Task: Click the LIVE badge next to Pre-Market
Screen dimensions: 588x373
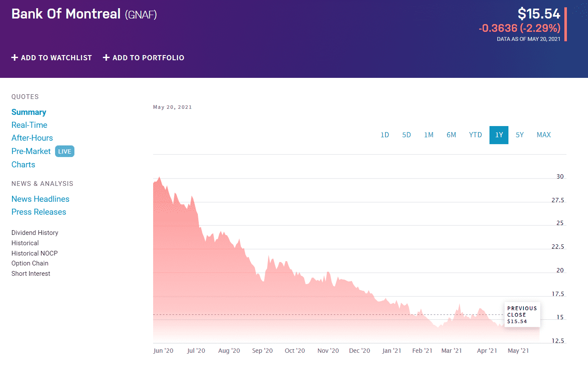Action: tap(65, 151)
